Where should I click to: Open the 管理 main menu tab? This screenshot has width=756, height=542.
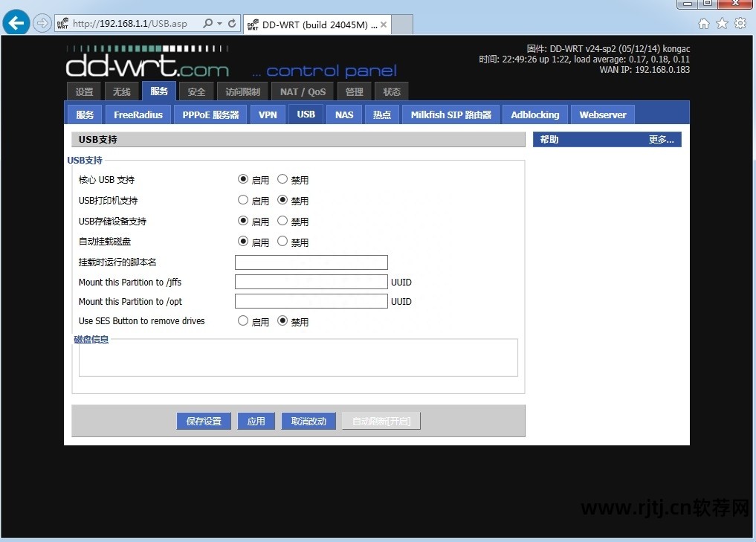(x=355, y=91)
